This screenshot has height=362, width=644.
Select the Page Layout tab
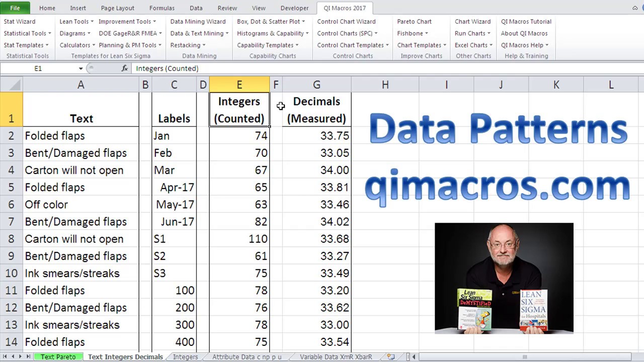[118, 8]
